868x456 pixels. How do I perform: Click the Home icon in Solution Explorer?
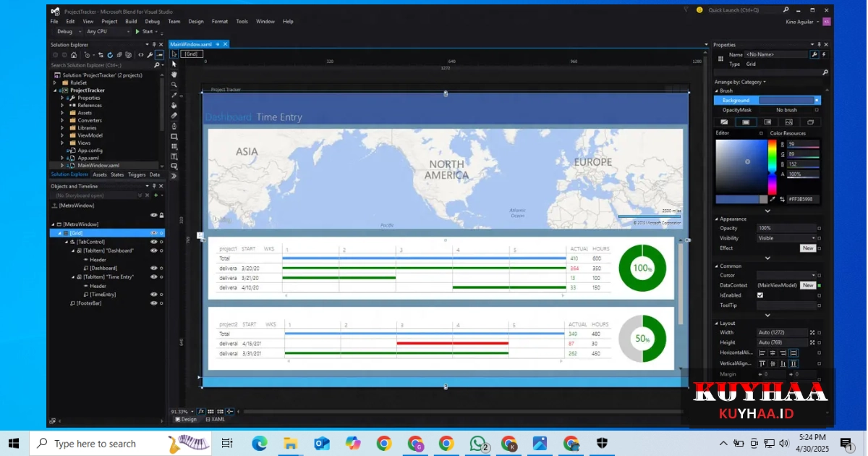pos(73,55)
